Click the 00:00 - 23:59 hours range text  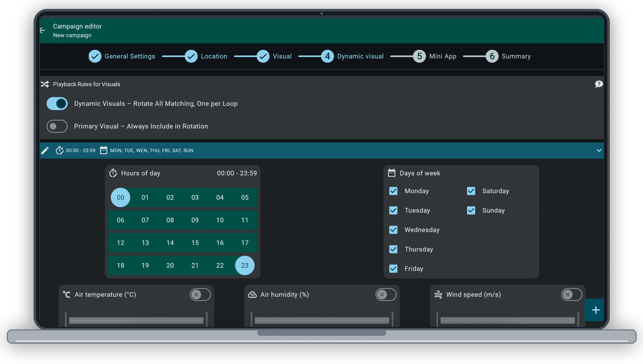tap(237, 173)
